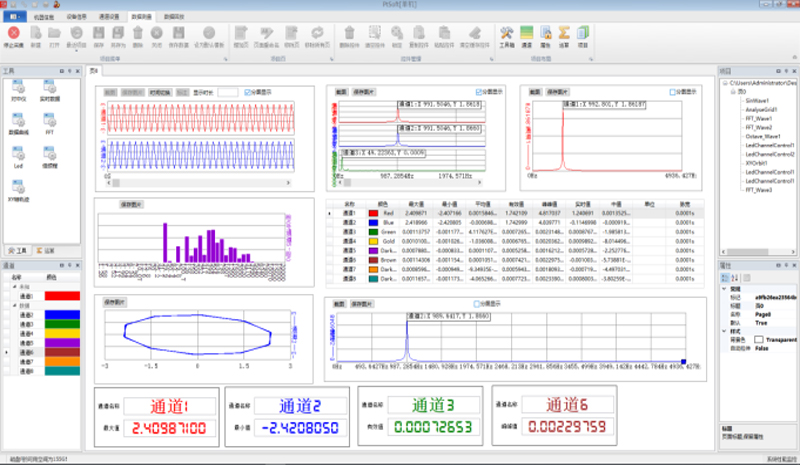This screenshot has height=465, width=800.
Task: Click the red color swatch for channel 1
Action: click(62, 297)
